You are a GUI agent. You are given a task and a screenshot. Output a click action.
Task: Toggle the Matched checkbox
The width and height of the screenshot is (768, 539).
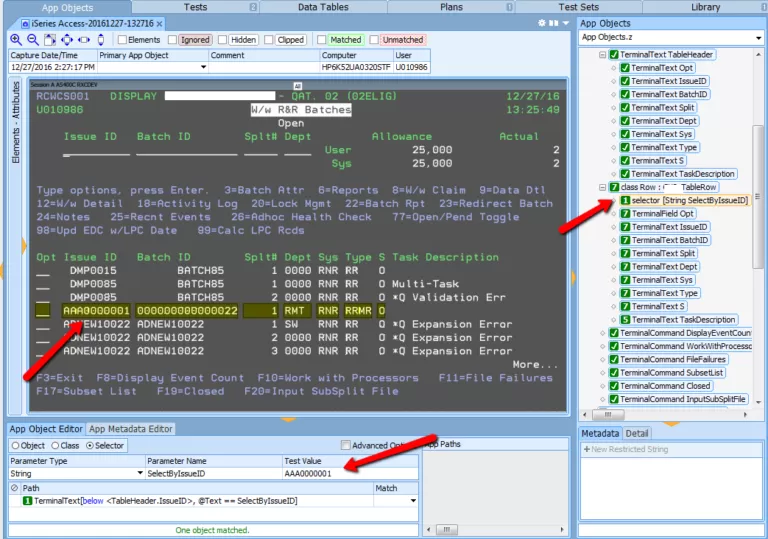coord(324,40)
